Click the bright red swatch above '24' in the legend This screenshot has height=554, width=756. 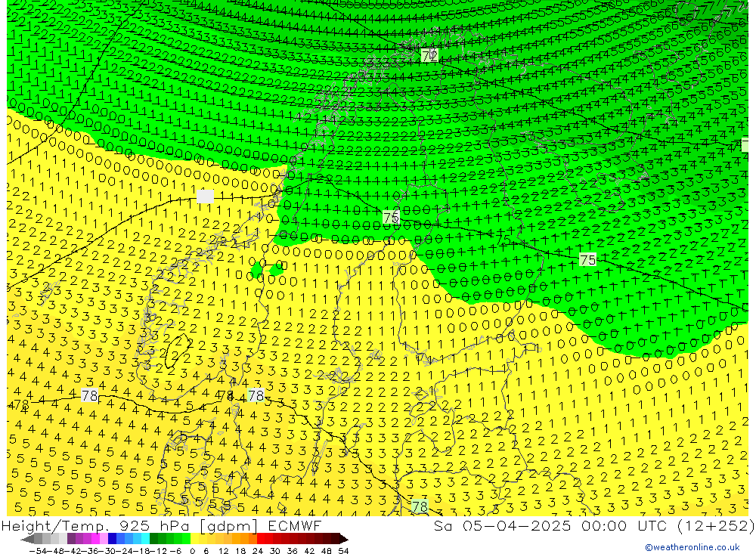[x=261, y=539]
